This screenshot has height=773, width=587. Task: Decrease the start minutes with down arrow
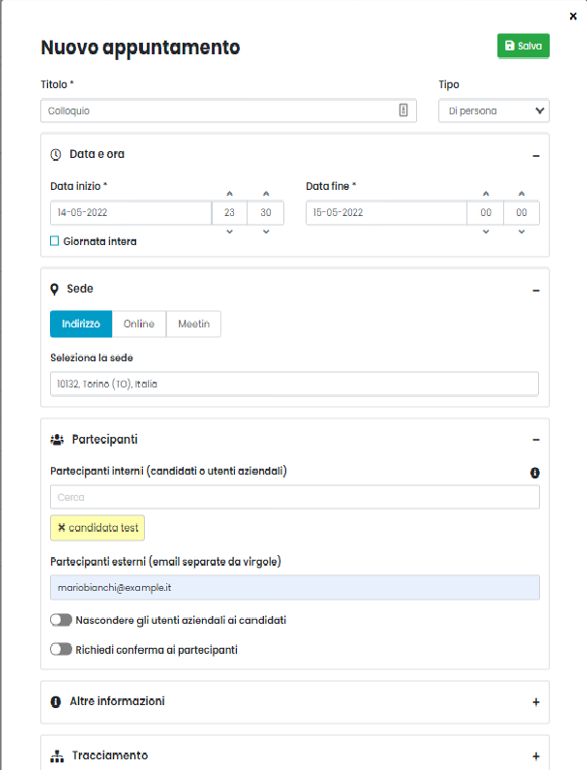coord(266,232)
